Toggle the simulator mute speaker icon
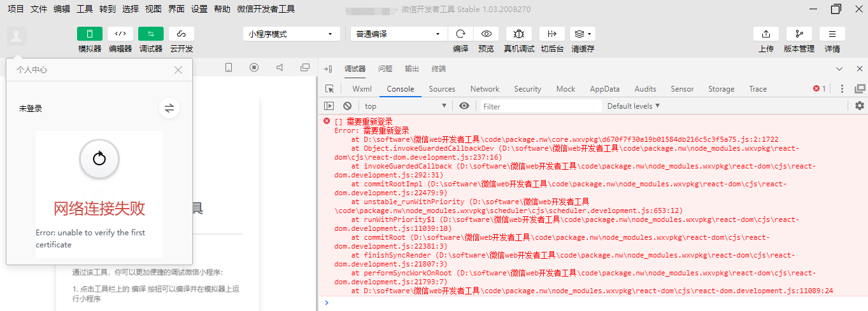The width and height of the screenshot is (868, 311). click(x=280, y=67)
